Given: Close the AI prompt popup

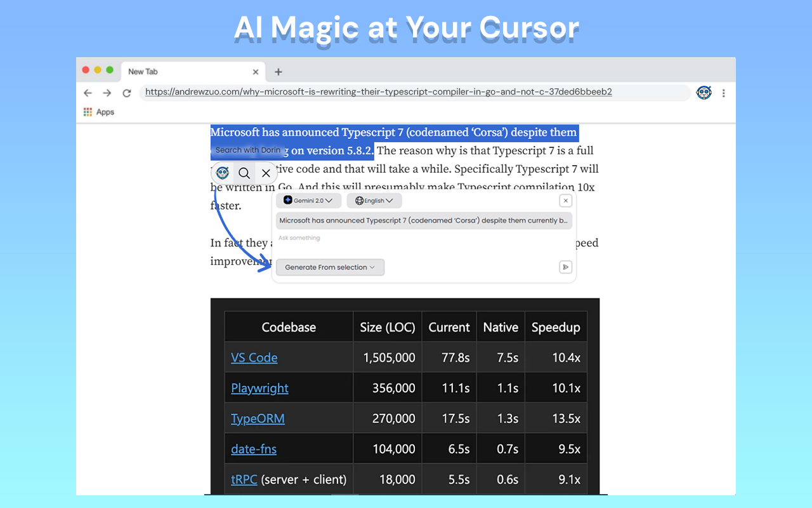Looking at the screenshot, I should [565, 201].
